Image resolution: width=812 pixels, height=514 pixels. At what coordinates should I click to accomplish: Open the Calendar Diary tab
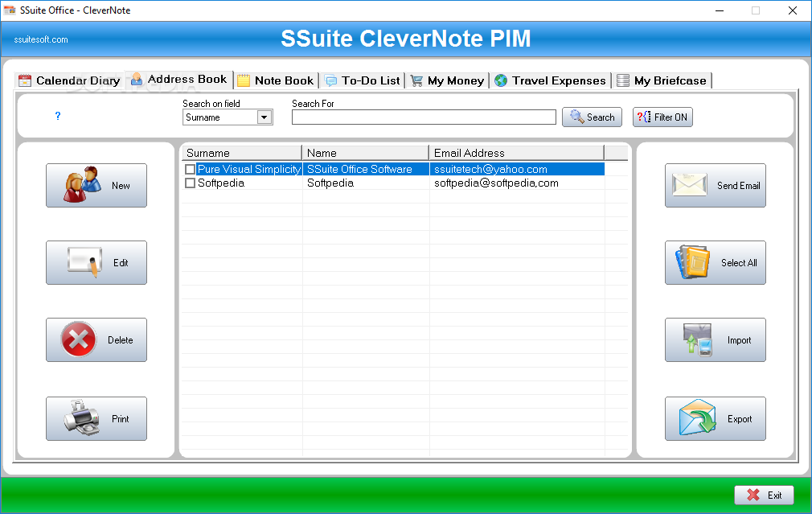(x=69, y=80)
